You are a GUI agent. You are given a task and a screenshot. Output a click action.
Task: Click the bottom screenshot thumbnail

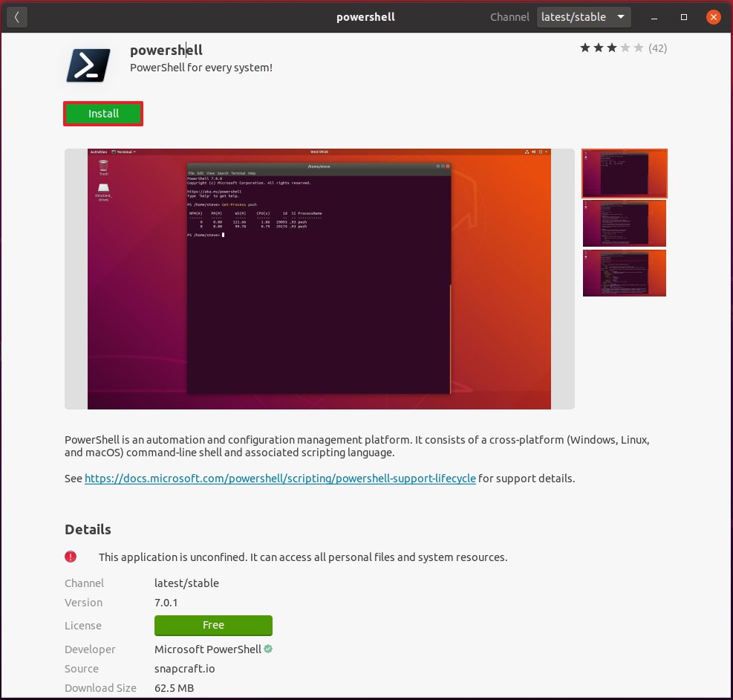[624, 273]
